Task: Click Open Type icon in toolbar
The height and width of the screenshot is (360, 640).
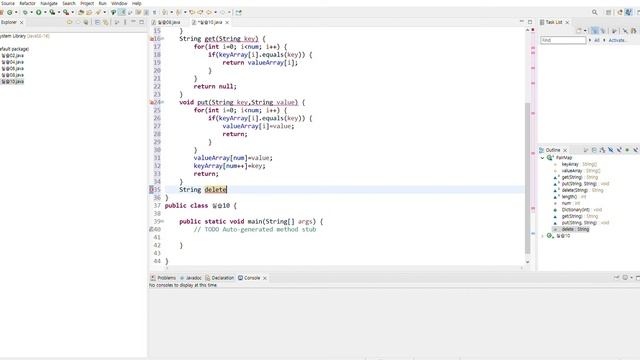Action: pos(80,12)
